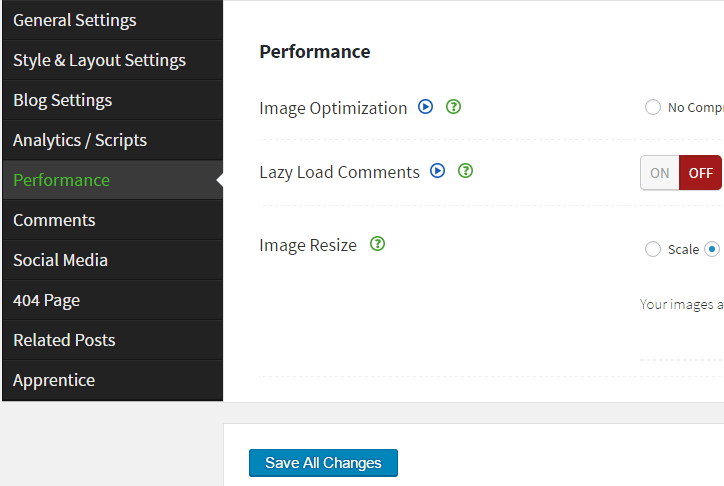The image size is (724, 486).
Task: Turn Lazy Load Comments ON
Action: 660,172
